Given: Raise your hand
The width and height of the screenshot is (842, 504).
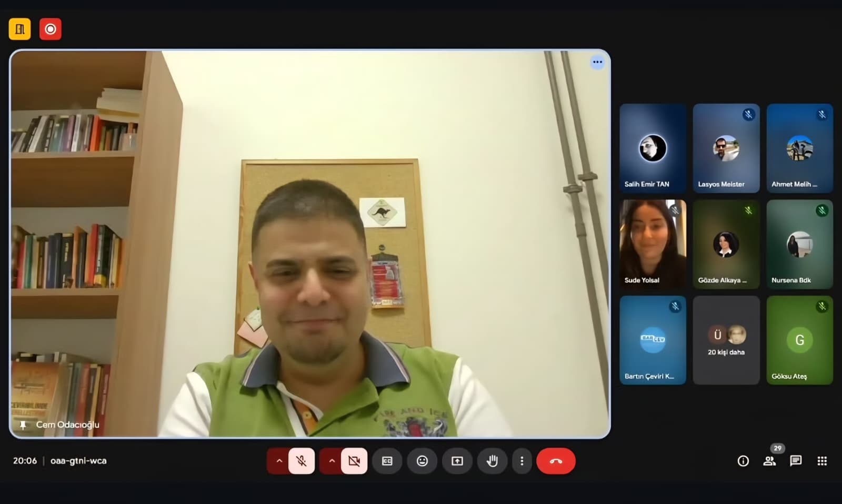Looking at the screenshot, I should coord(492,461).
